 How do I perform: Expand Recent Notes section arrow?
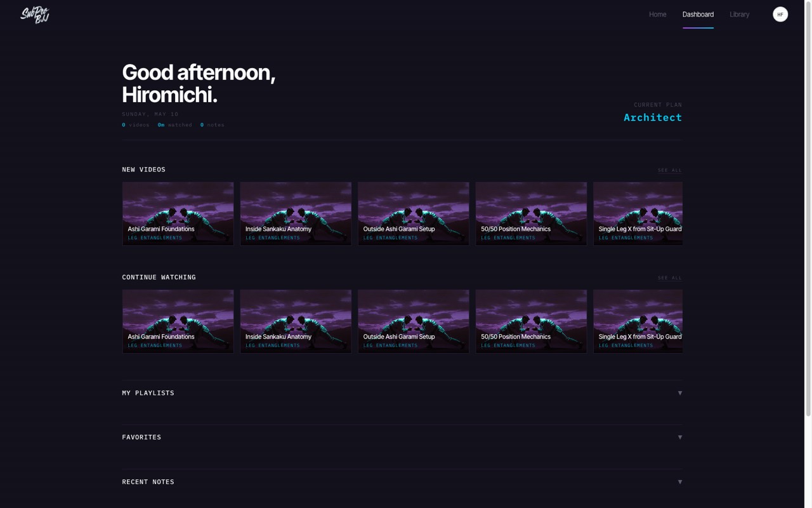680,482
